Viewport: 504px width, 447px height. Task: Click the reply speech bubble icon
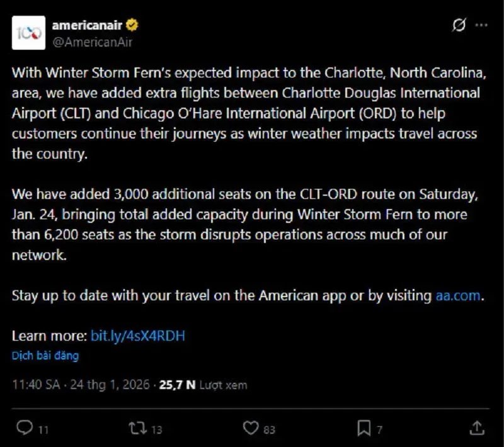pyautogui.click(x=25, y=429)
